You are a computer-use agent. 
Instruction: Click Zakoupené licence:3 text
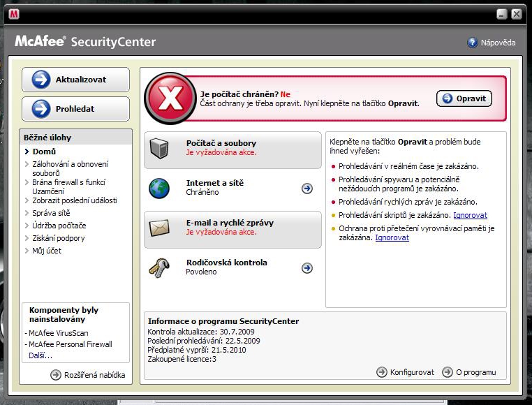[182, 359]
